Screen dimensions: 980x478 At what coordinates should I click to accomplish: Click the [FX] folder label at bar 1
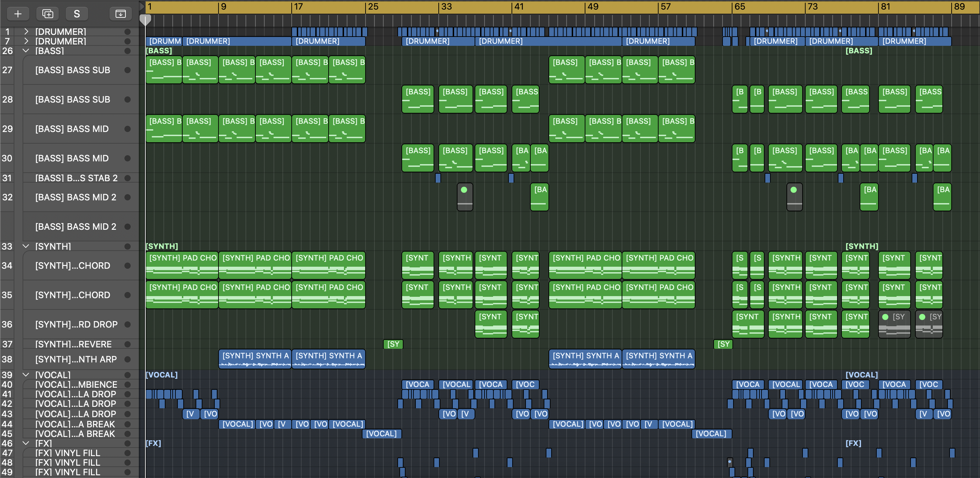153,443
